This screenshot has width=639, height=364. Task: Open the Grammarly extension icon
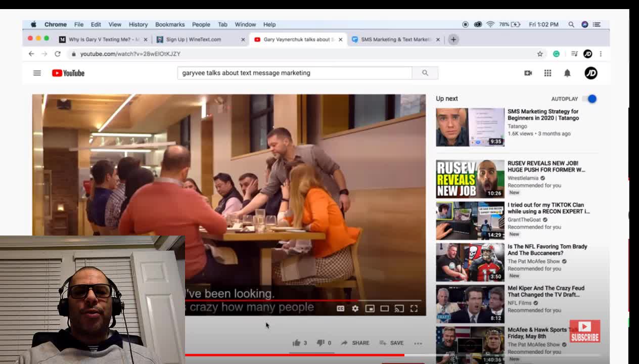coord(556,54)
